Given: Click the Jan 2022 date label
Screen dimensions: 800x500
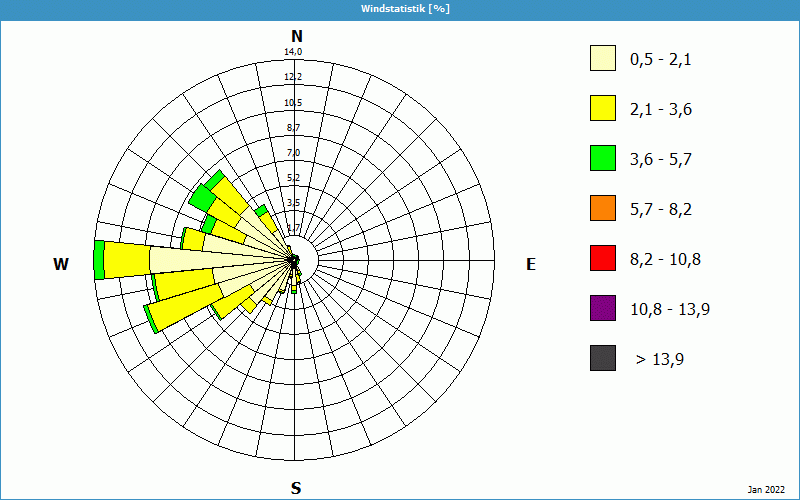Looking at the screenshot, I should tap(768, 489).
